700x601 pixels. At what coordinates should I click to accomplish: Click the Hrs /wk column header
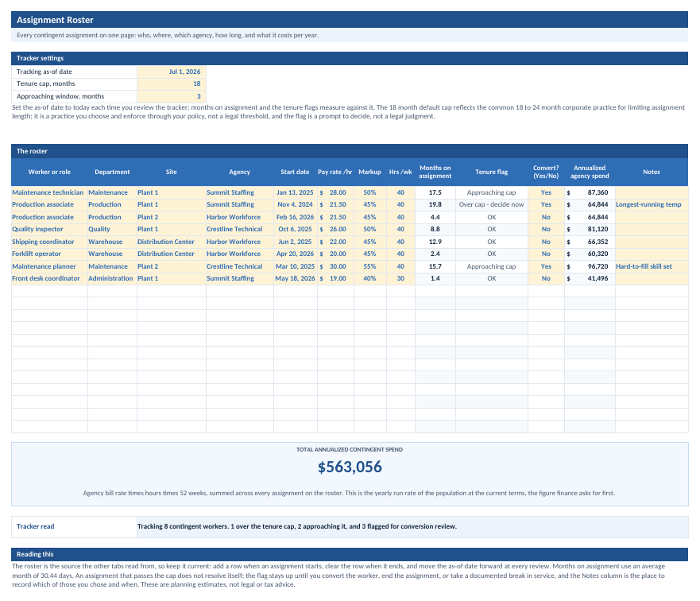click(x=400, y=172)
